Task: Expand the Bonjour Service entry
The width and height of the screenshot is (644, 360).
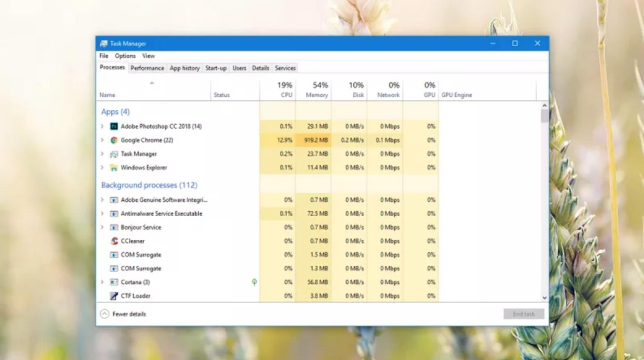Action: [102, 227]
